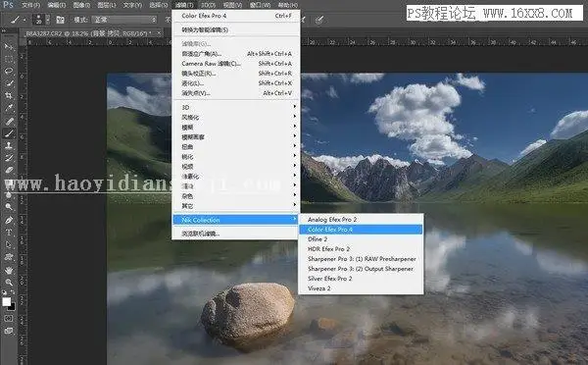Select the Clone Stamp tool
Screen dimensions: 588x365
(x=9, y=145)
